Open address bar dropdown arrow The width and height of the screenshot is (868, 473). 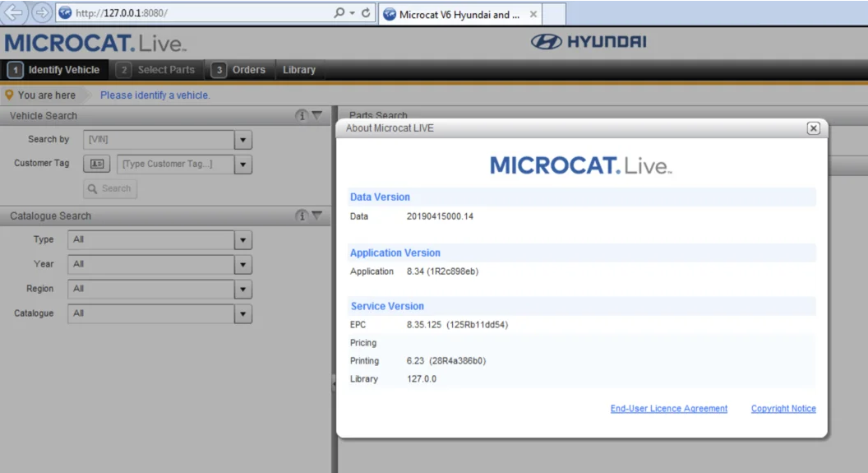(352, 12)
